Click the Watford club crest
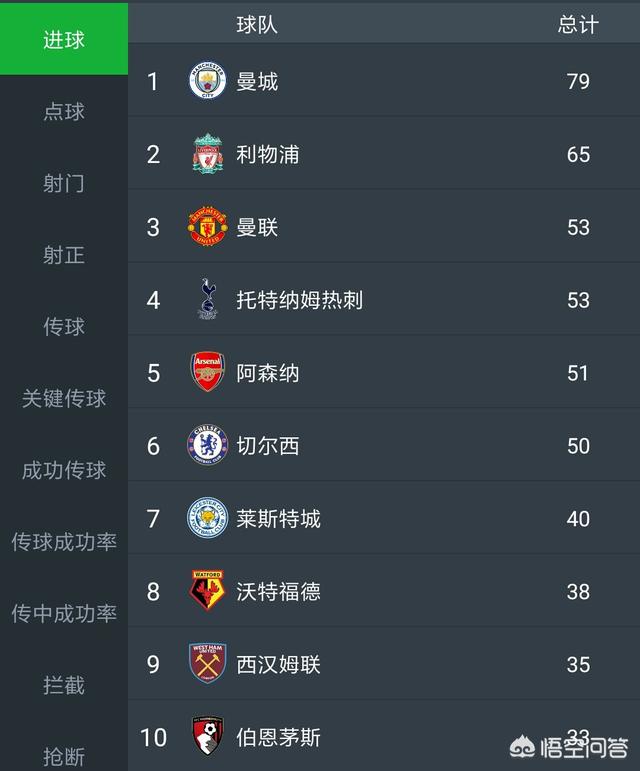Screen dimensions: 640x771 pos(207,591)
